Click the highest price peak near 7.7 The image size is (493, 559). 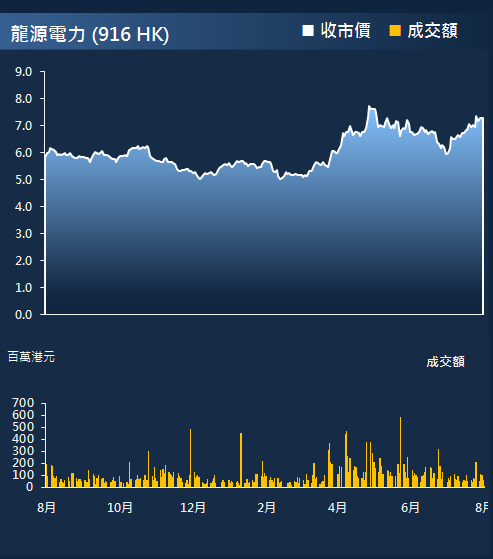pos(369,106)
